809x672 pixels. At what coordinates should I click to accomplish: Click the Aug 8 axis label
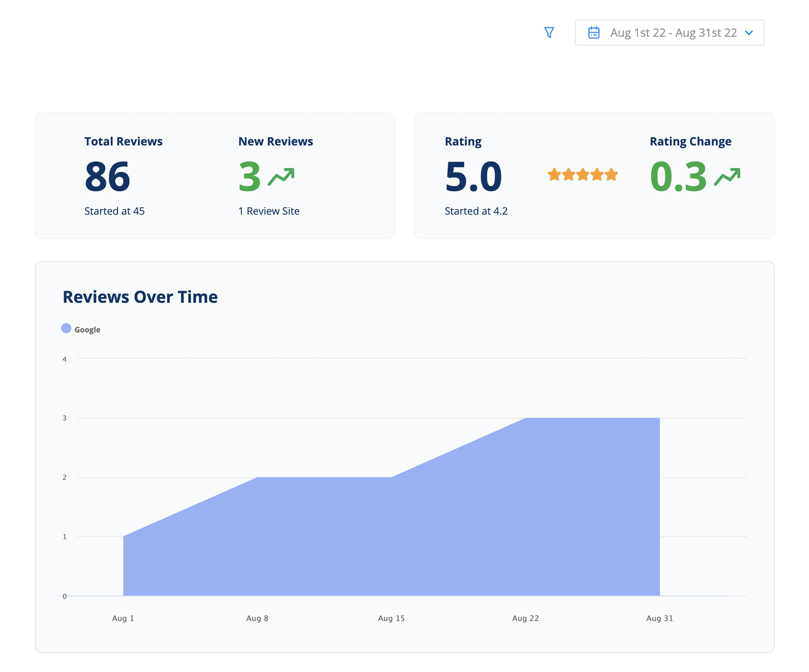pyautogui.click(x=257, y=618)
